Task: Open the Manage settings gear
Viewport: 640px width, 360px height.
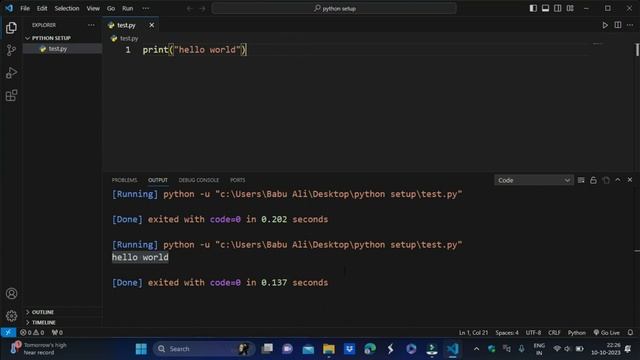Action: tap(11, 316)
